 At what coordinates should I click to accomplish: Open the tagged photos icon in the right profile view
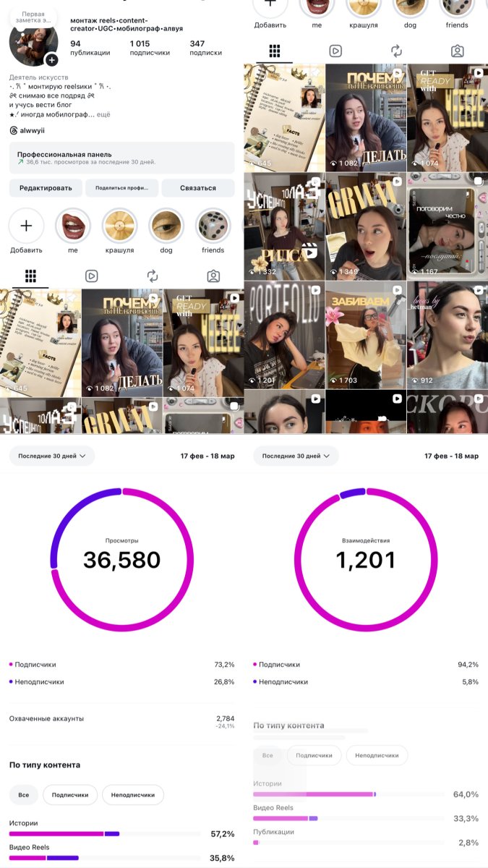[x=457, y=51]
